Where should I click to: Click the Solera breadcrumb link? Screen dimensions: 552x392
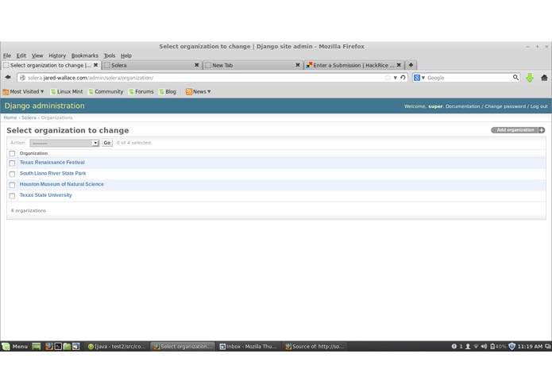29,117
